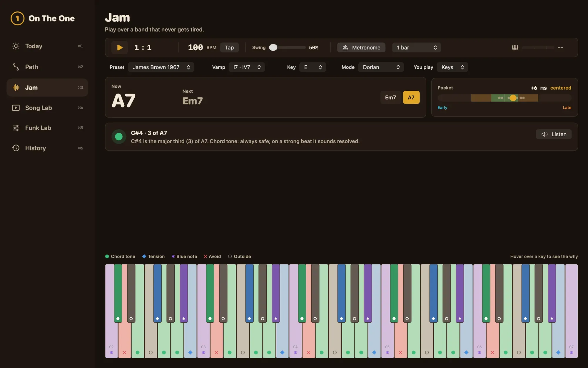Click the Pocket timing meter marker
Viewport: 588px width, 368px height.
(513, 98)
